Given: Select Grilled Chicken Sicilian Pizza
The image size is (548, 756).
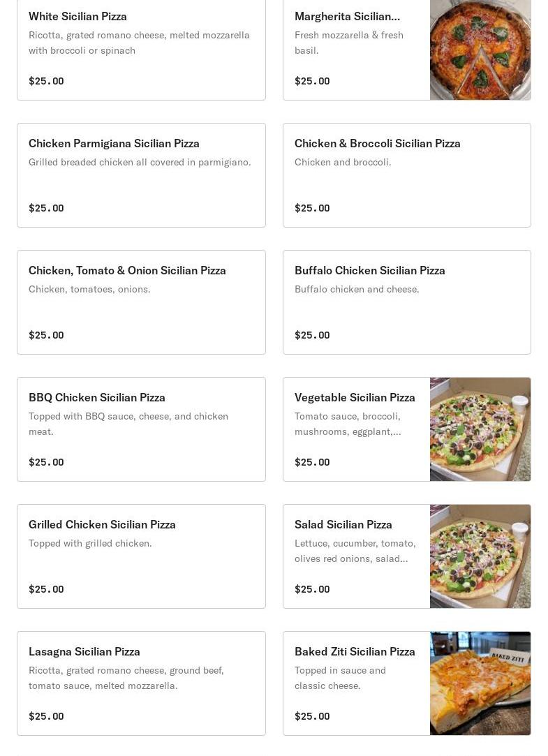Looking at the screenshot, I should 102,524.
